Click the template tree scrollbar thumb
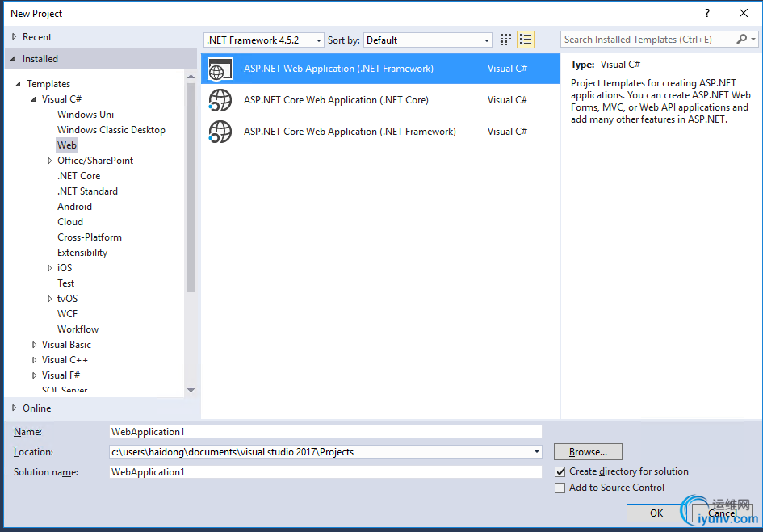 tap(191, 187)
